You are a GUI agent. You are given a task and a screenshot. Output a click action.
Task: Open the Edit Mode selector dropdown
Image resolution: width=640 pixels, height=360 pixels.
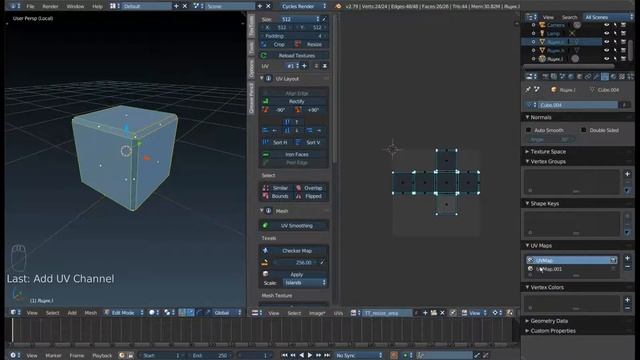(124, 313)
